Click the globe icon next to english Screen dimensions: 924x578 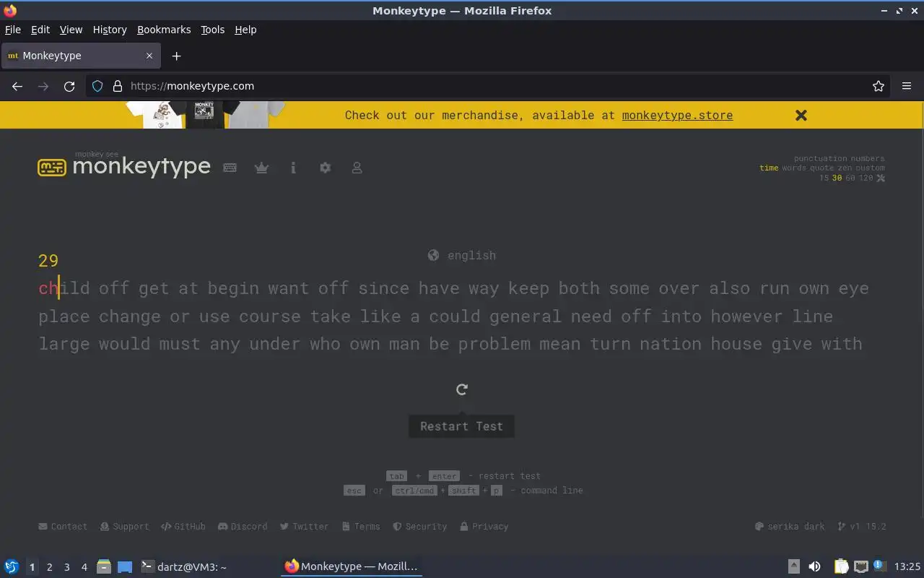pos(433,255)
